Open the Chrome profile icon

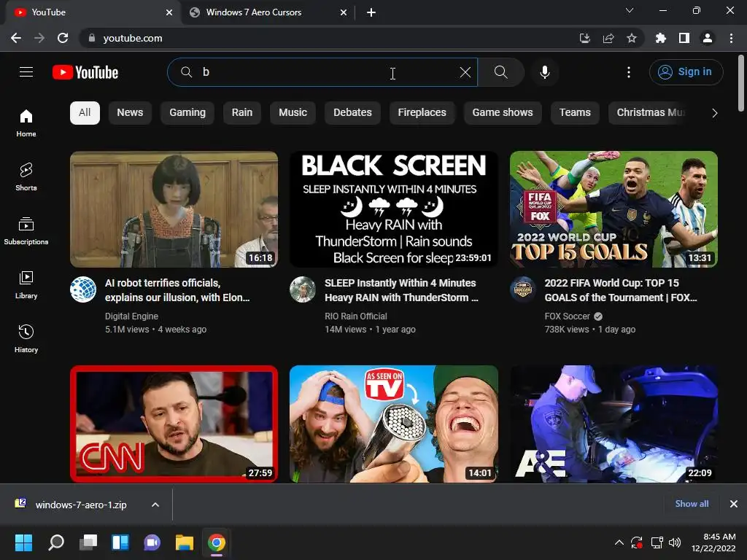tap(708, 38)
